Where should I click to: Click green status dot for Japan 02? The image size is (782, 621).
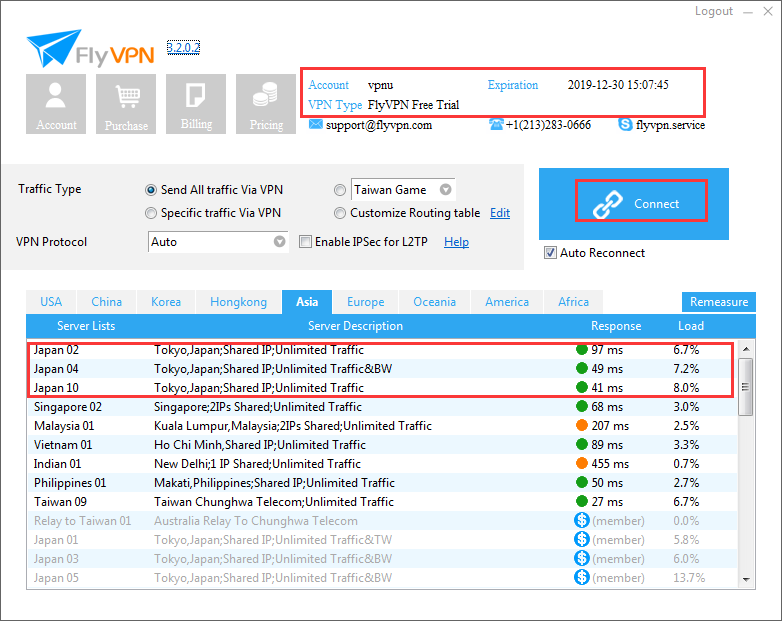click(582, 350)
